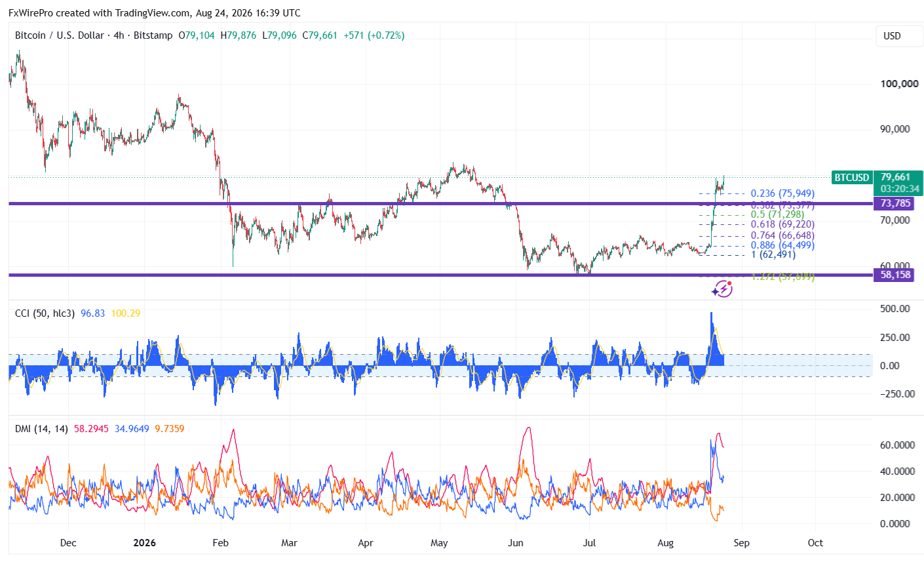Click the low price value L79,096

pos(280,35)
